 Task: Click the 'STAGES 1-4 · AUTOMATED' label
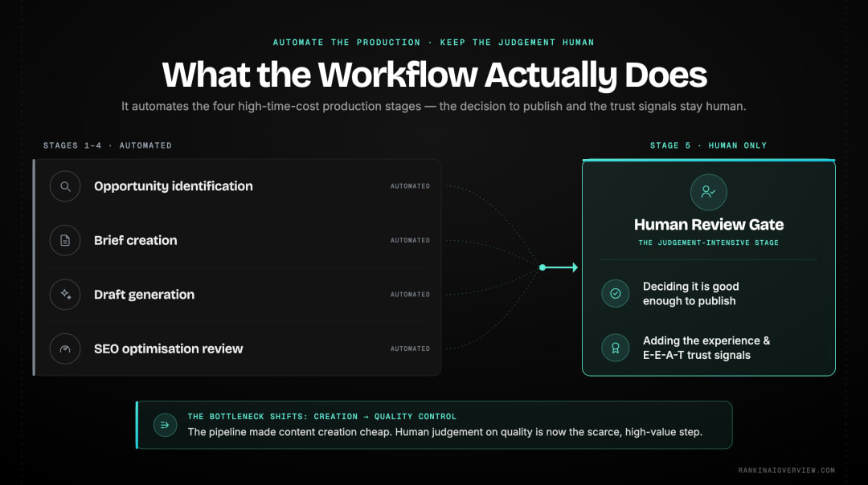pos(108,145)
